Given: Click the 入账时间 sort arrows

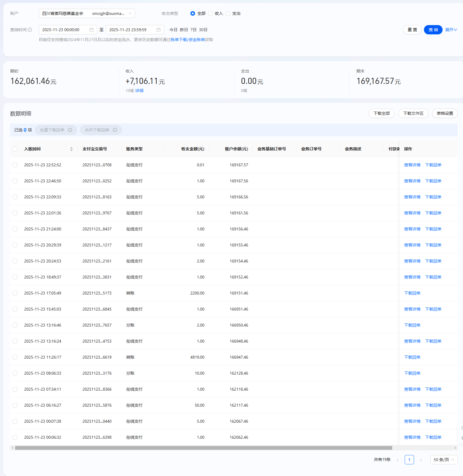Looking at the screenshot, I should click(x=71, y=149).
